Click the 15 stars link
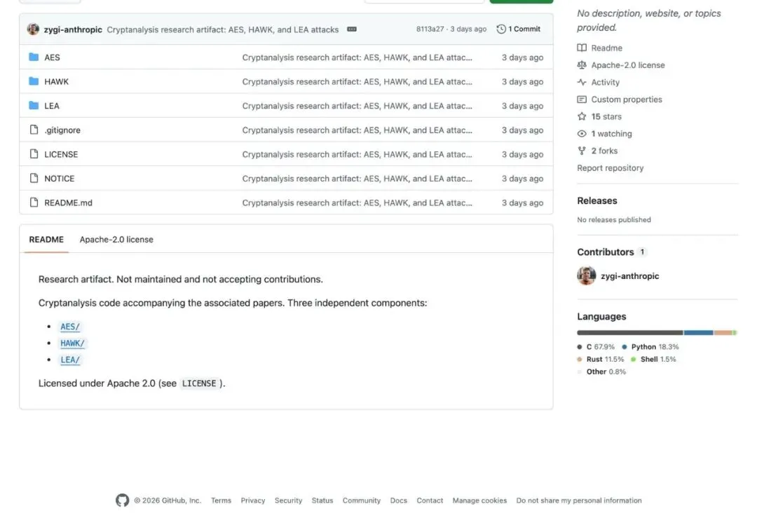This screenshot has height=532, width=757. pos(606,116)
